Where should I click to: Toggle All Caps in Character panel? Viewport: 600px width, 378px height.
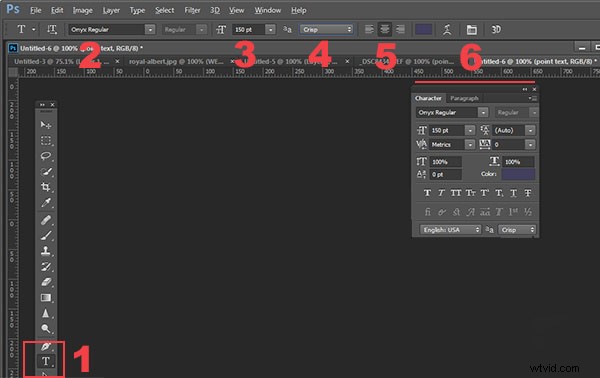coord(456,193)
